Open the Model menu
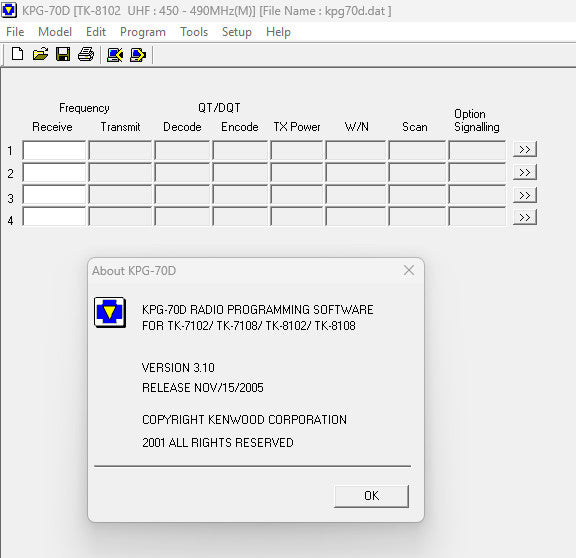Viewport: 576px width, 558px height. (x=55, y=32)
